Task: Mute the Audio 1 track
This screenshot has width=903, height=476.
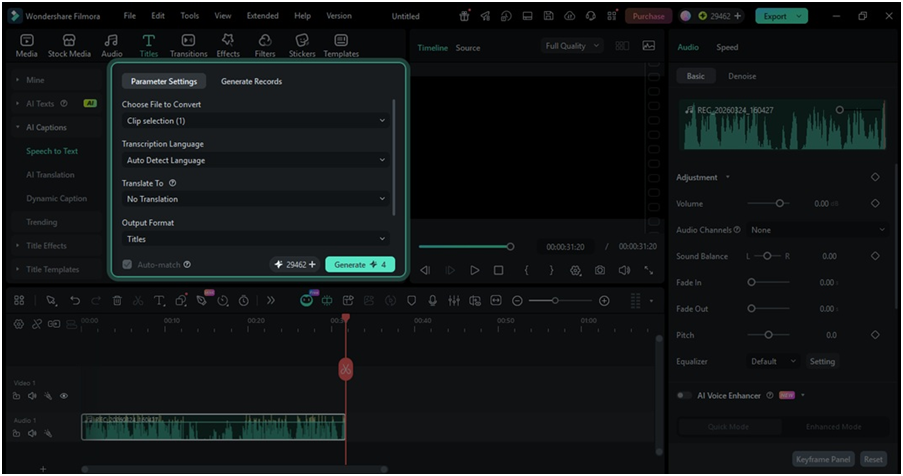Action: click(32, 433)
